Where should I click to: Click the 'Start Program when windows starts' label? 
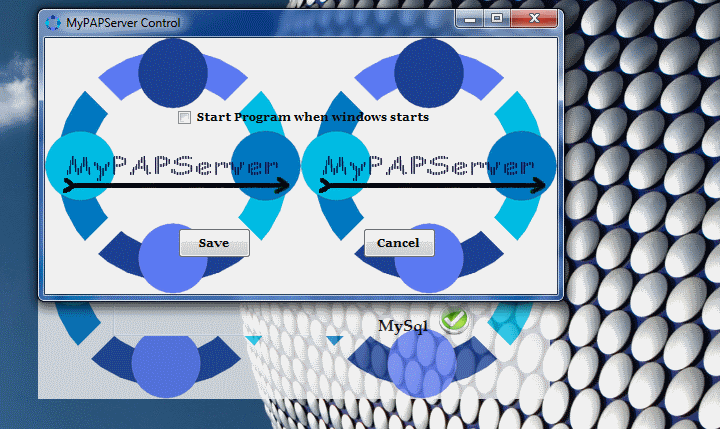312,117
